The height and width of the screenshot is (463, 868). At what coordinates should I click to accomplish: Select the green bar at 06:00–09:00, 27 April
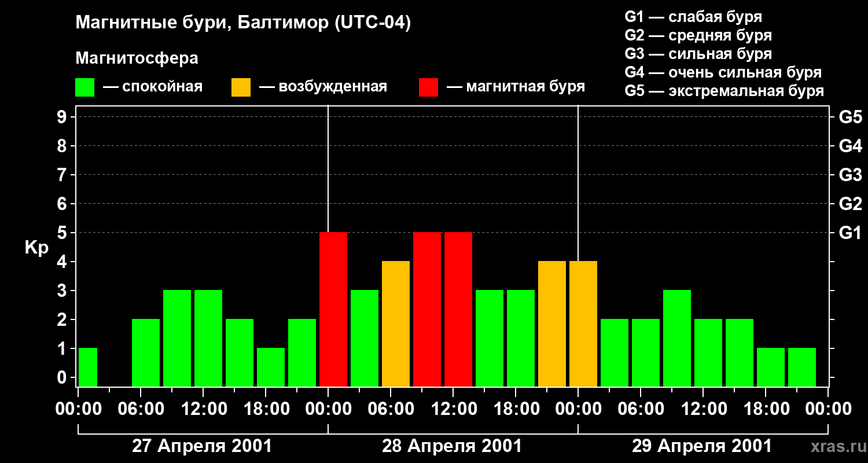[146, 353]
